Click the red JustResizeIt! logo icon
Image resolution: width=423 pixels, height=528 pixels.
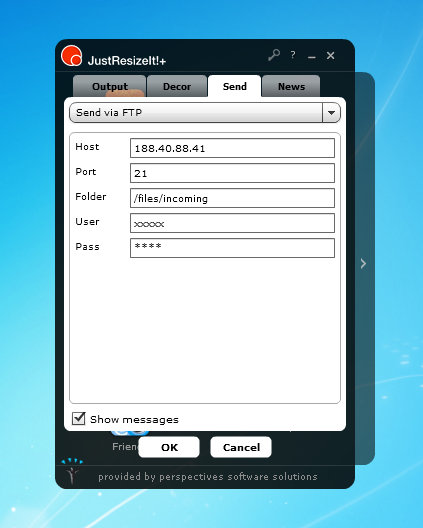point(71,56)
